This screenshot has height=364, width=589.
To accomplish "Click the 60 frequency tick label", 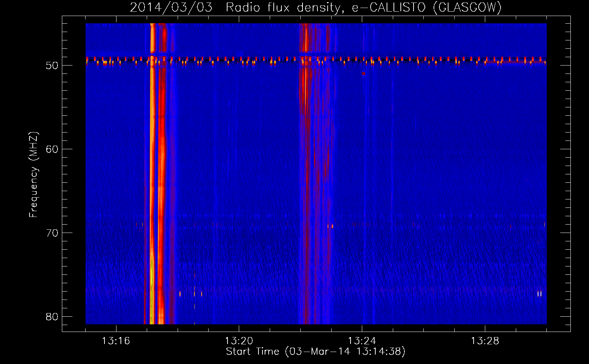I will [x=52, y=149].
